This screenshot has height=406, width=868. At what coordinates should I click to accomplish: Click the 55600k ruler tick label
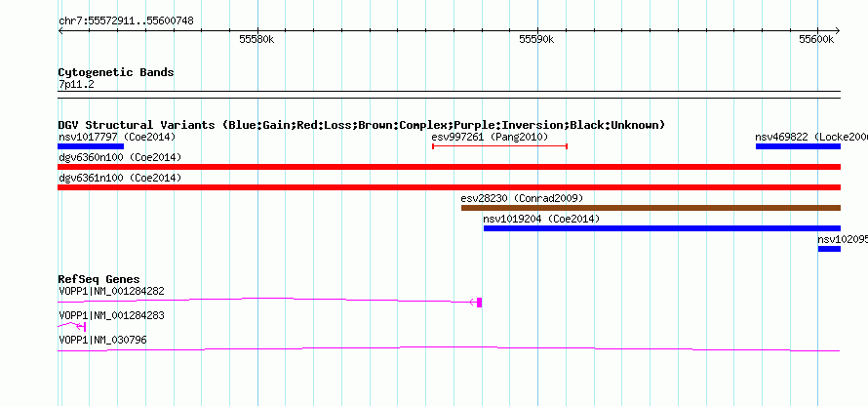[x=816, y=39]
